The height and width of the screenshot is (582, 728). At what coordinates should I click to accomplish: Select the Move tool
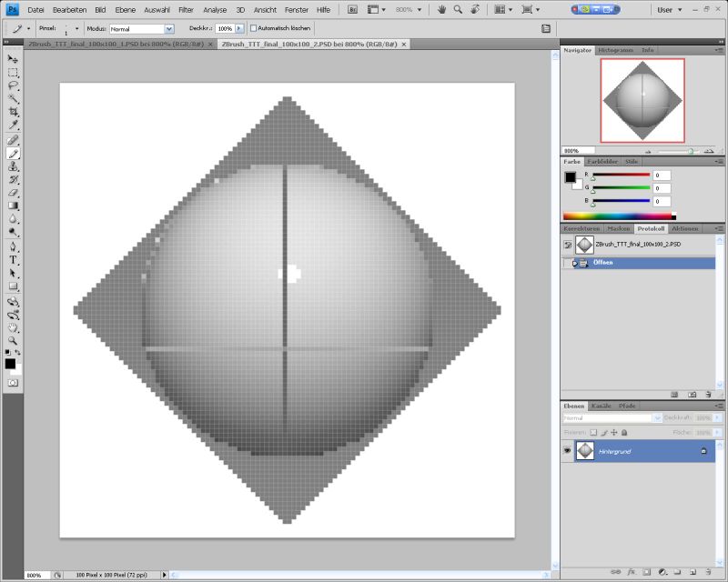[13, 58]
